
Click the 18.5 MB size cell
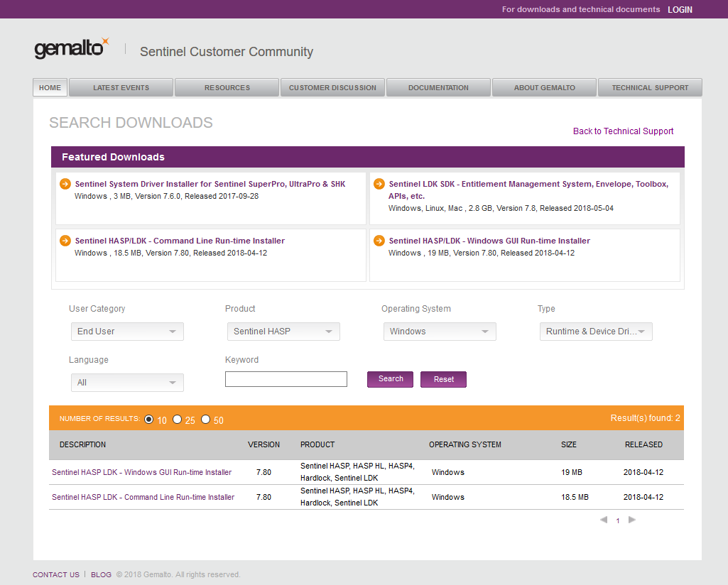coord(575,497)
